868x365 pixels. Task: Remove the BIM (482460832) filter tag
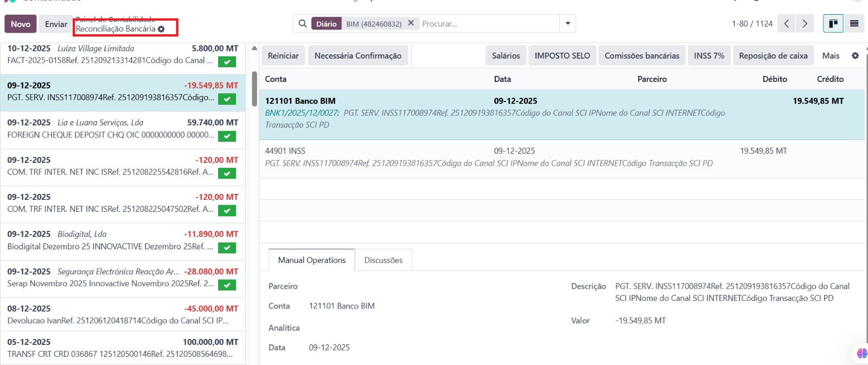click(411, 23)
